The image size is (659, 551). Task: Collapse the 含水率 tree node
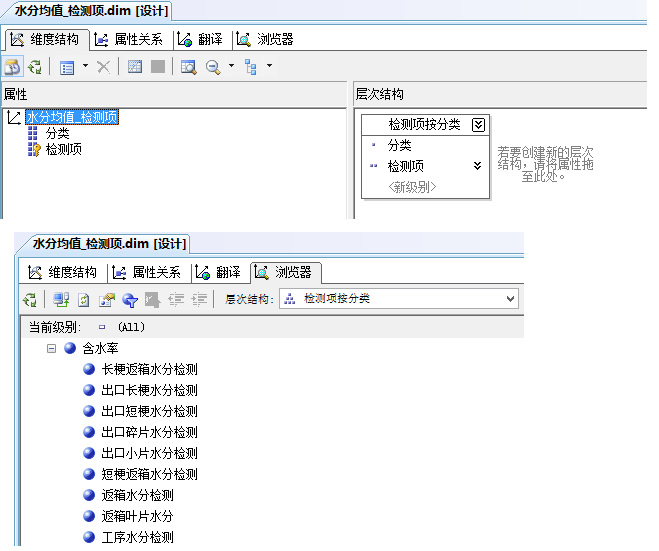point(51,348)
